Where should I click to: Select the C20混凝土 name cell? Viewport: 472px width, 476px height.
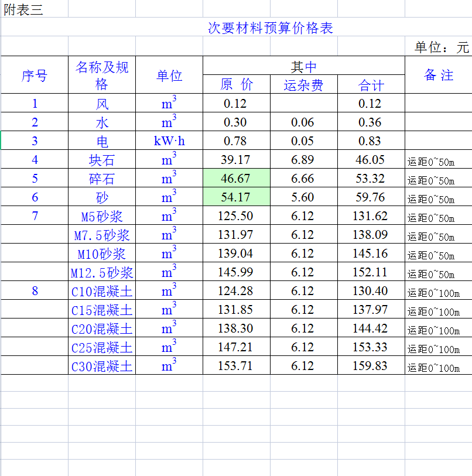(x=102, y=328)
